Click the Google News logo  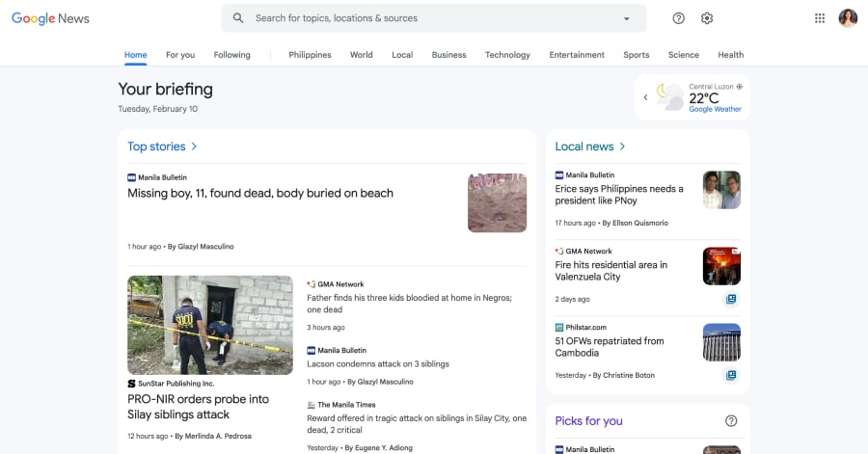click(x=50, y=18)
